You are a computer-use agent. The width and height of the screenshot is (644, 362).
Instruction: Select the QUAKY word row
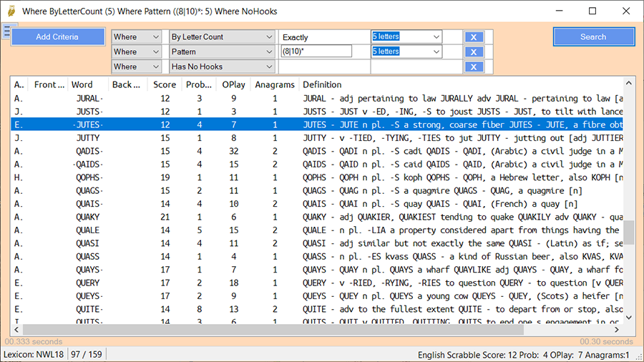point(87,217)
